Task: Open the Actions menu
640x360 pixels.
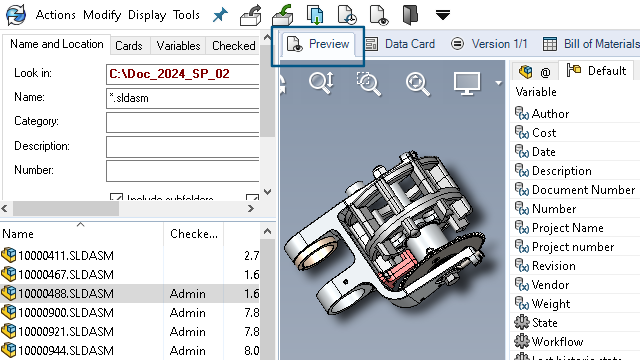Action: pos(56,15)
